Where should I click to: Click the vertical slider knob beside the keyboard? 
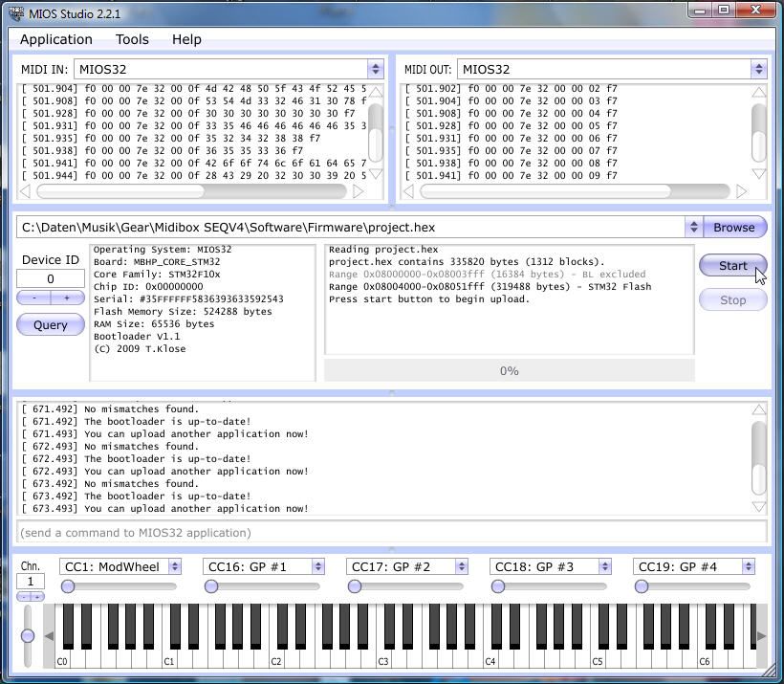(x=28, y=635)
